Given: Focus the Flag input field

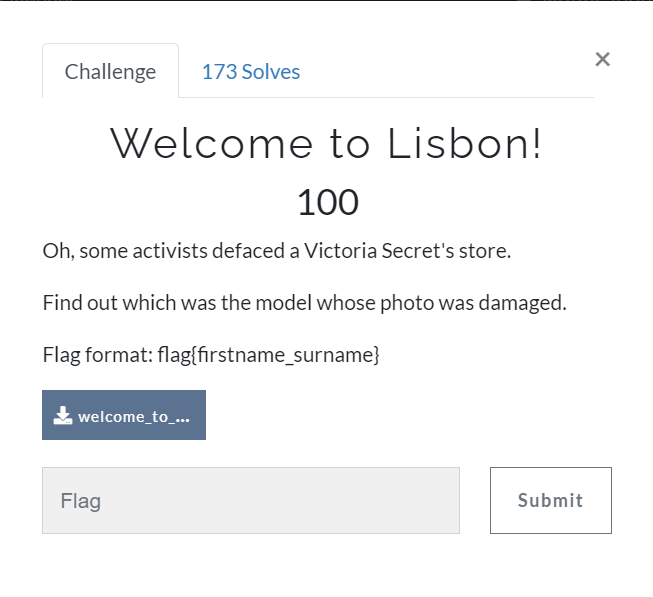Looking at the screenshot, I should [x=250, y=500].
